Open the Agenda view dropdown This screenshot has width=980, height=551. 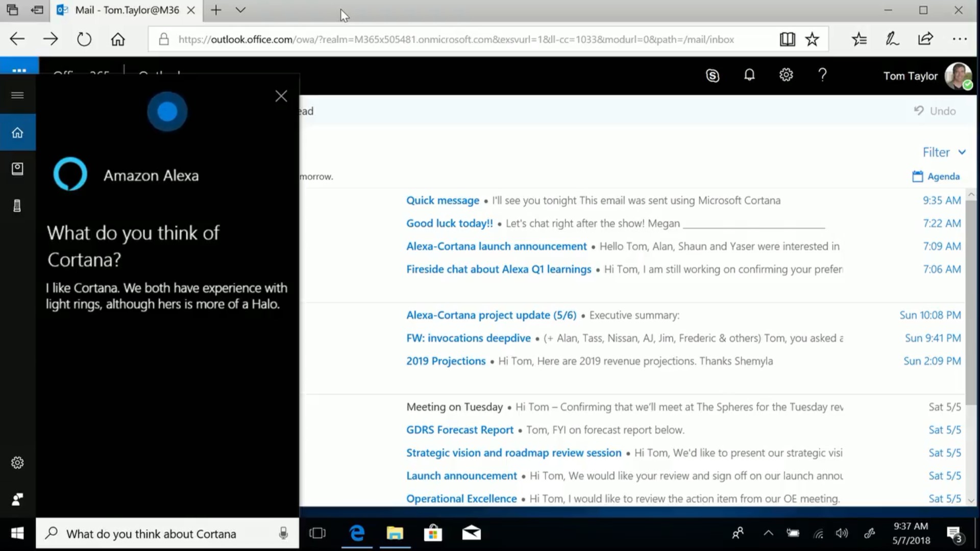(x=938, y=176)
